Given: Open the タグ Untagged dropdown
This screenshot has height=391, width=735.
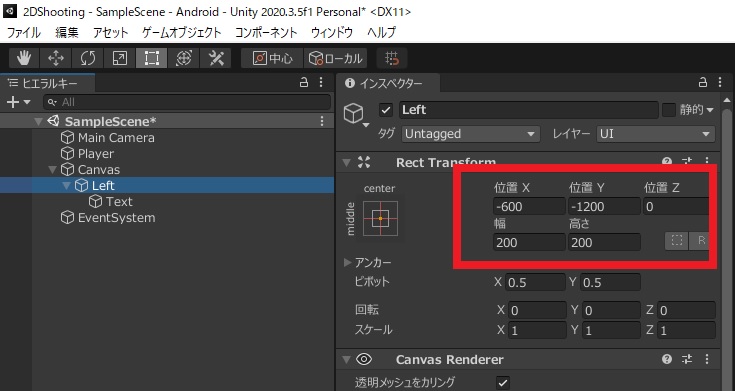Looking at the screenshot, I should [x=471, y=134].
